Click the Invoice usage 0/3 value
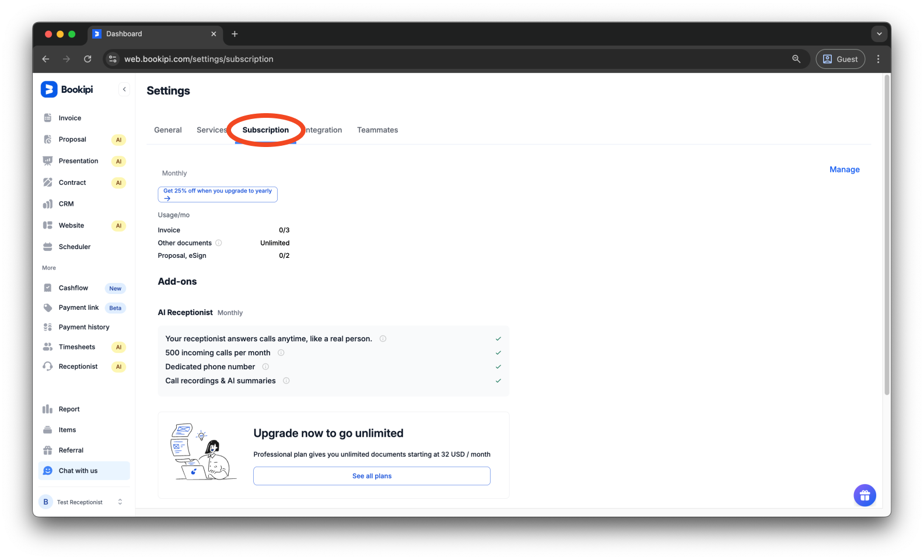Image resolution: width=924 pixels, height=560 pixels. point(284,230)
